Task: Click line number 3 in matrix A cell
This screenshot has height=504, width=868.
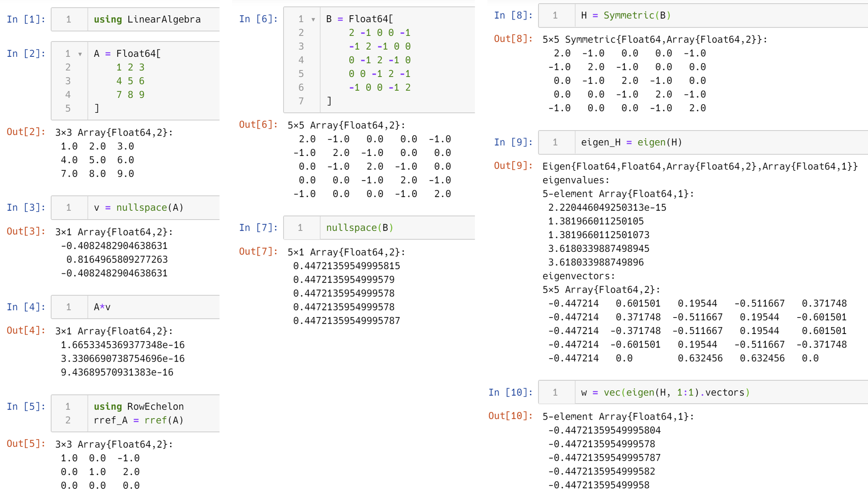Action: [x=68, y=81]
